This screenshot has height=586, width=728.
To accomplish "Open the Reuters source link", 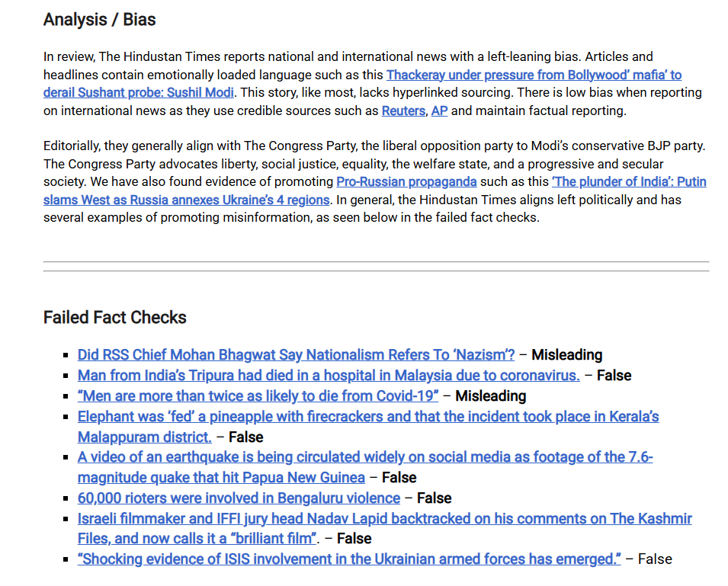I will 403,111.
